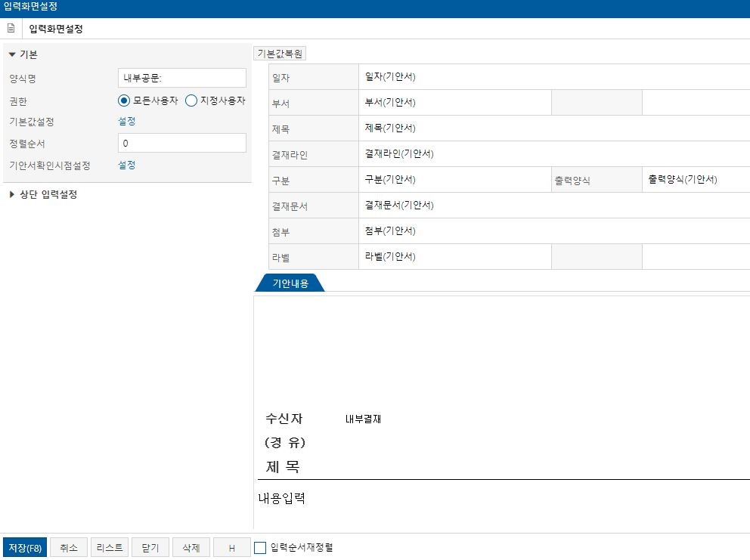Select the 결재문서(기안서) cell
Screen dimensions: 750x560
coord(554,205)
